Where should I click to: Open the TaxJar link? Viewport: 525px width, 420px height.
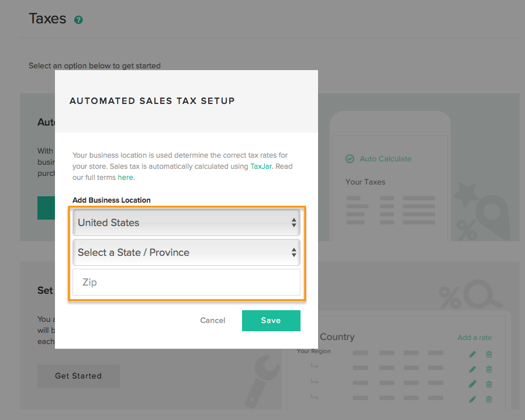tap(261, 166)
